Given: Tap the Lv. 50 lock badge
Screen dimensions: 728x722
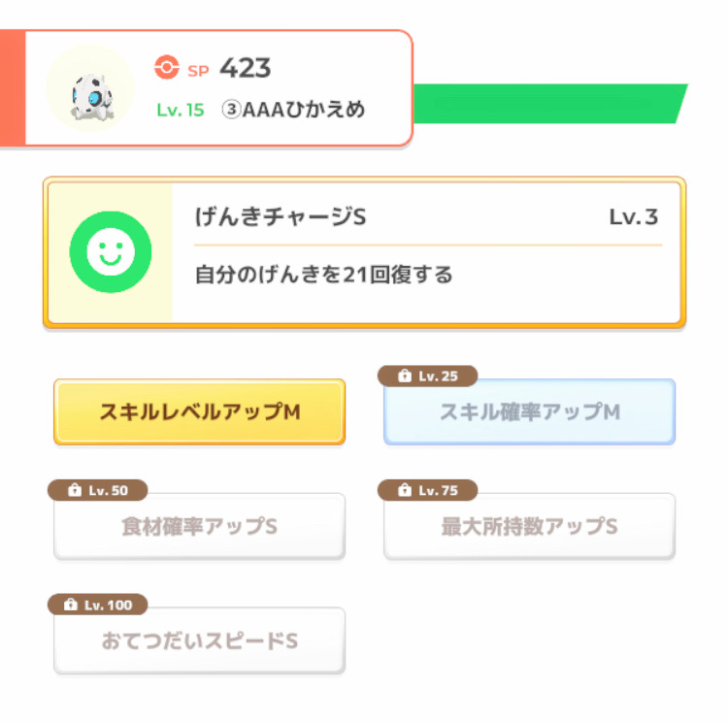Looking at the screenshot, I should pos(97,490).
